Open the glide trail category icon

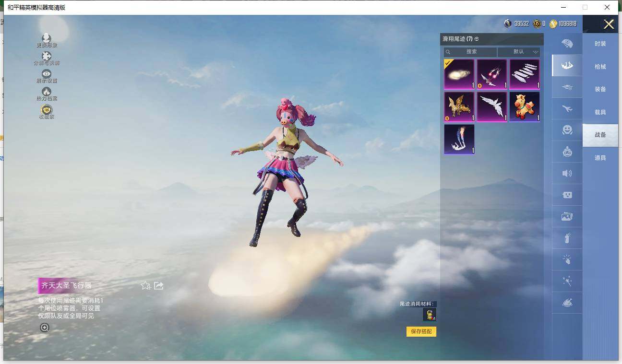click(567, 65)
